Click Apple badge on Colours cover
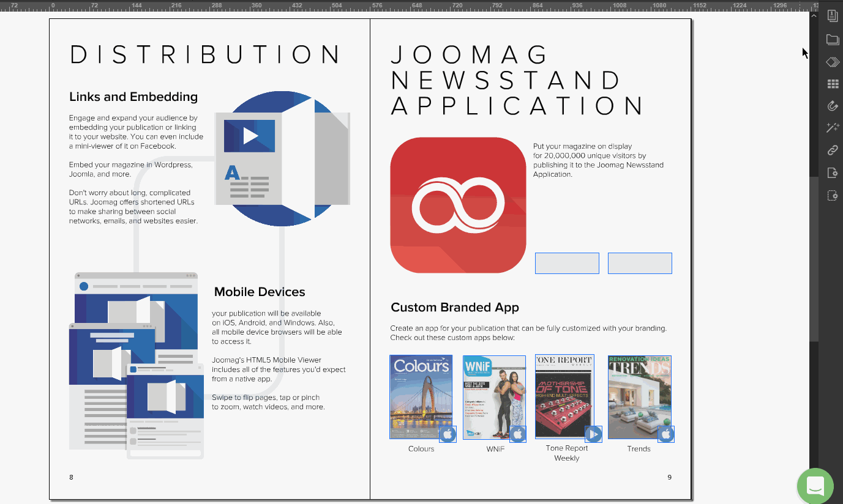The width and height of the screenshot is (843, 504). [x=448, y=434]
